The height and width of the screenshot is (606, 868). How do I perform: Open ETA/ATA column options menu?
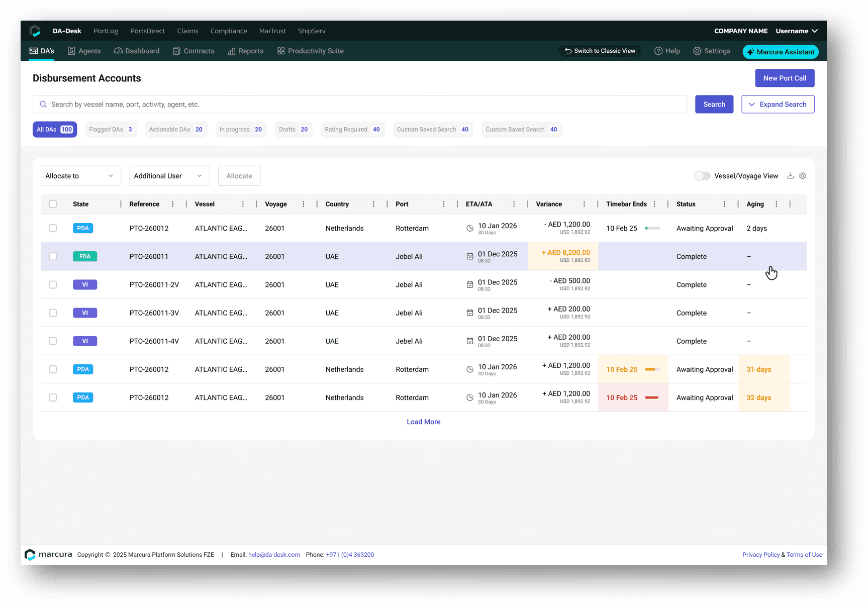(x=514, y=204)
